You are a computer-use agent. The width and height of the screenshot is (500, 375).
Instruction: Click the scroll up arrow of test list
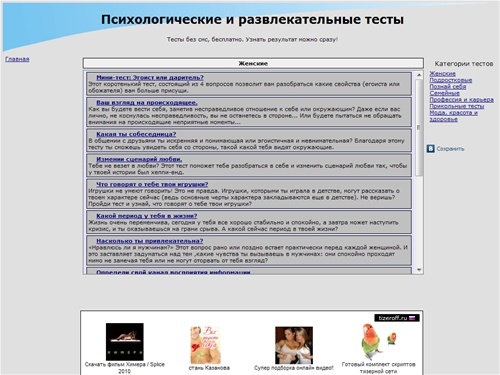pos(419,75)
